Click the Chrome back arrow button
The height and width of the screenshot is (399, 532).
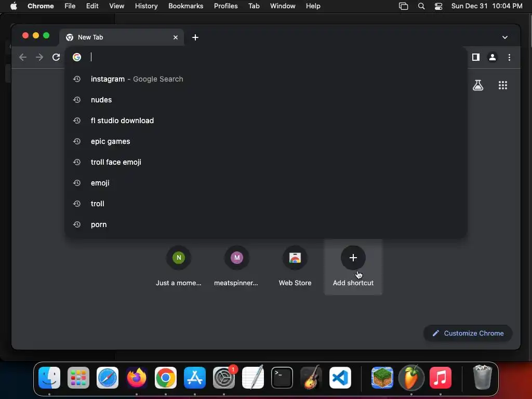[23, 57]
